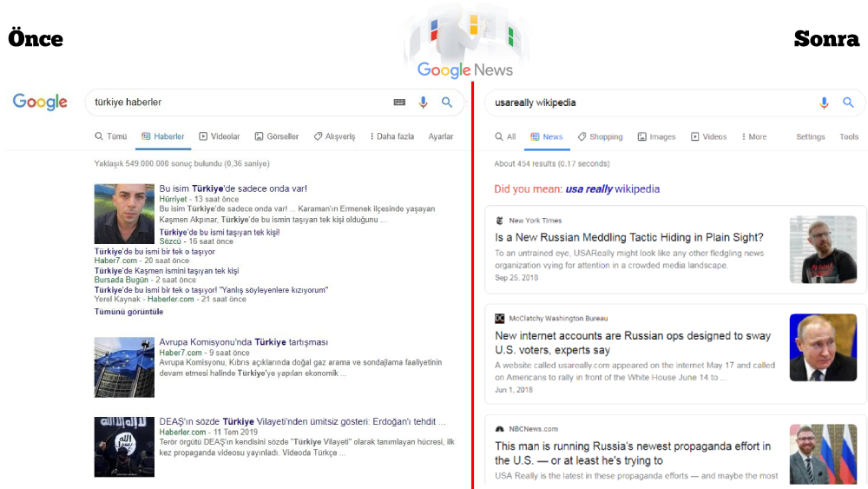Click 'About 454 results' text

coord(552,163)
